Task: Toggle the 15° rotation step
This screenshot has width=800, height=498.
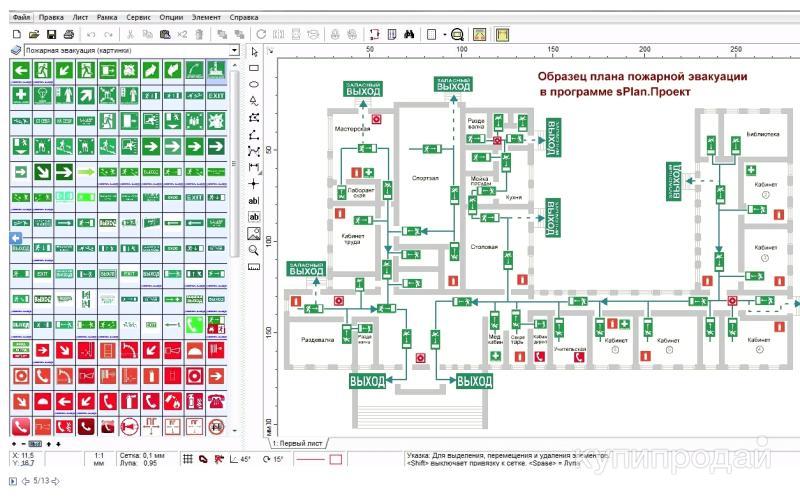Action: pos(273,459)
